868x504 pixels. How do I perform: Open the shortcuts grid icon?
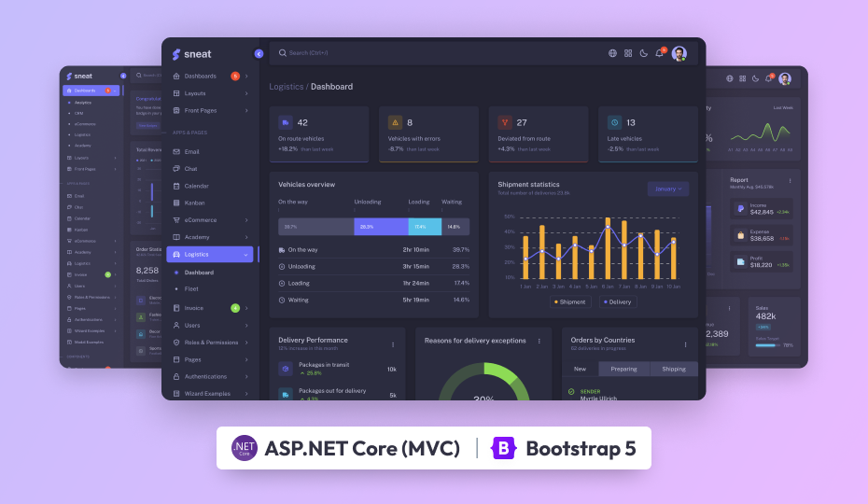[x=628, y=53]
